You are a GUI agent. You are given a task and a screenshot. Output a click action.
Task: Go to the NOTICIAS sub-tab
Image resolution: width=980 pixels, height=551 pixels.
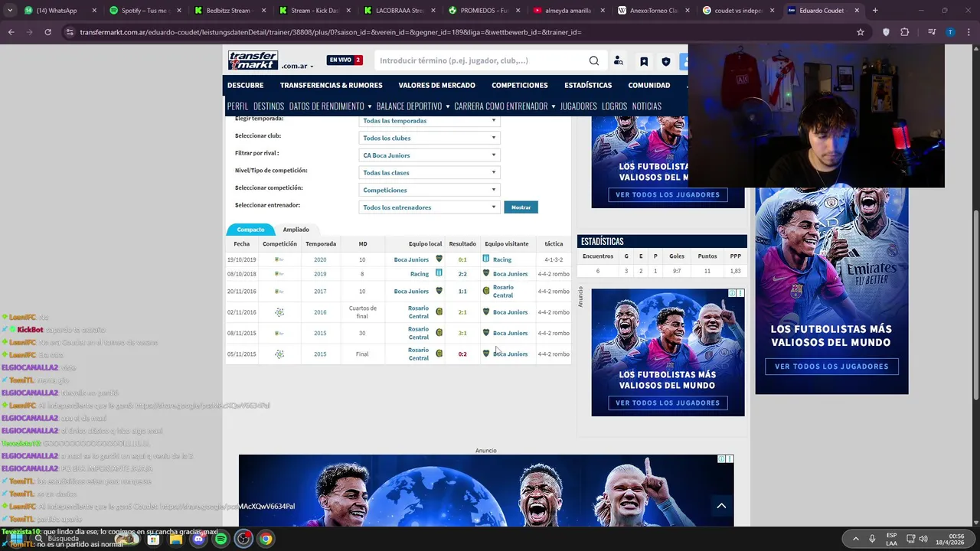tap(647, 106)
